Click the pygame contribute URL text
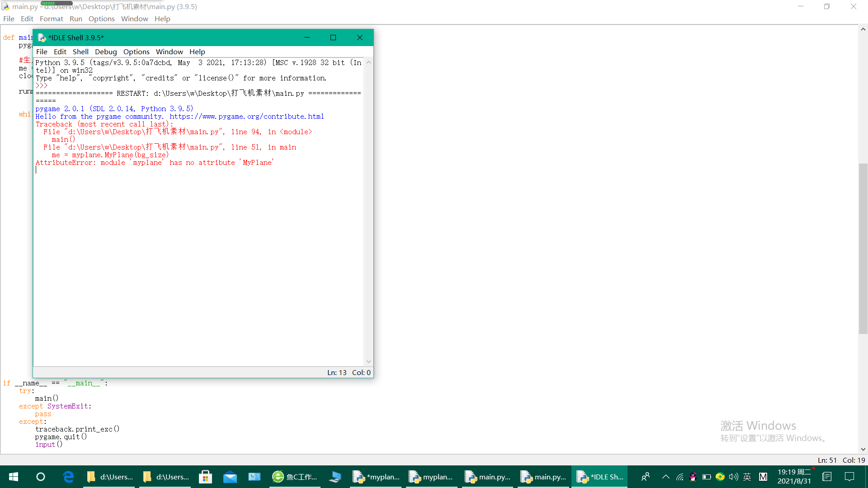Viewport: 868px width, 488px height. coord(247,117)
